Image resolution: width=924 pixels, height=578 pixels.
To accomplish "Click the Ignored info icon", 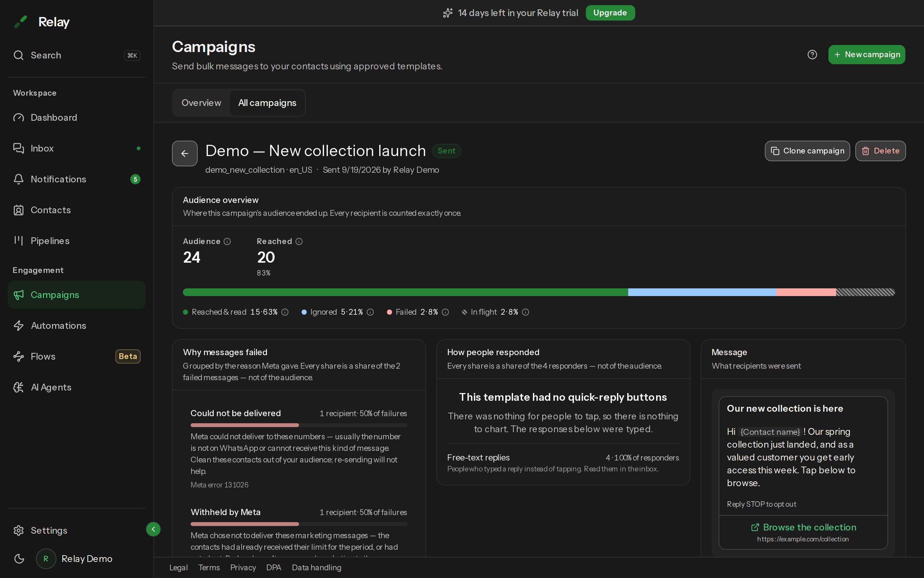I will [370, 312].
